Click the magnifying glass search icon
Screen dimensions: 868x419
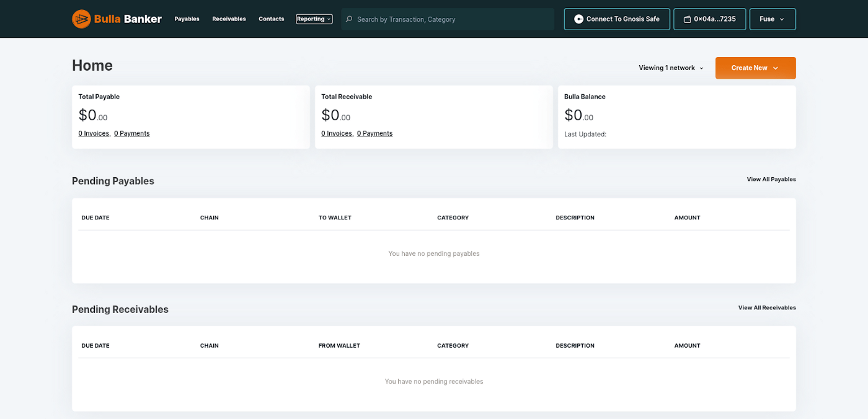348,19
